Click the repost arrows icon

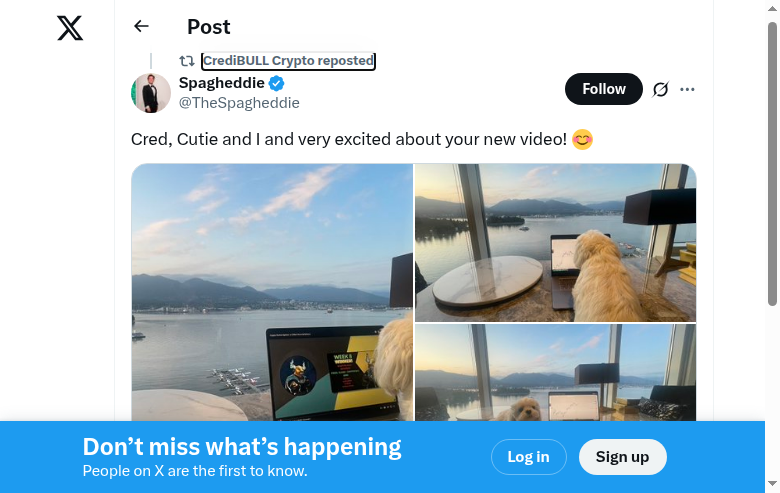[x=187, y=61]
